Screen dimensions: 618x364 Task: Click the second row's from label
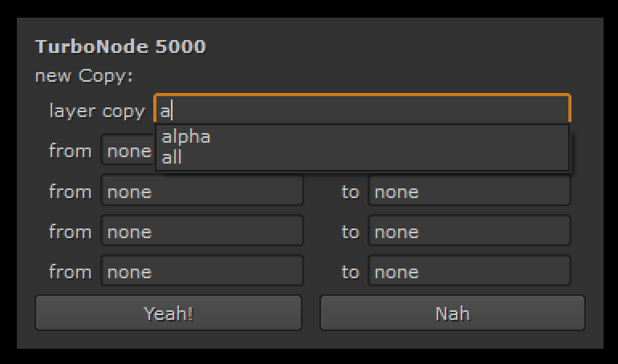(x=70, y=192)
